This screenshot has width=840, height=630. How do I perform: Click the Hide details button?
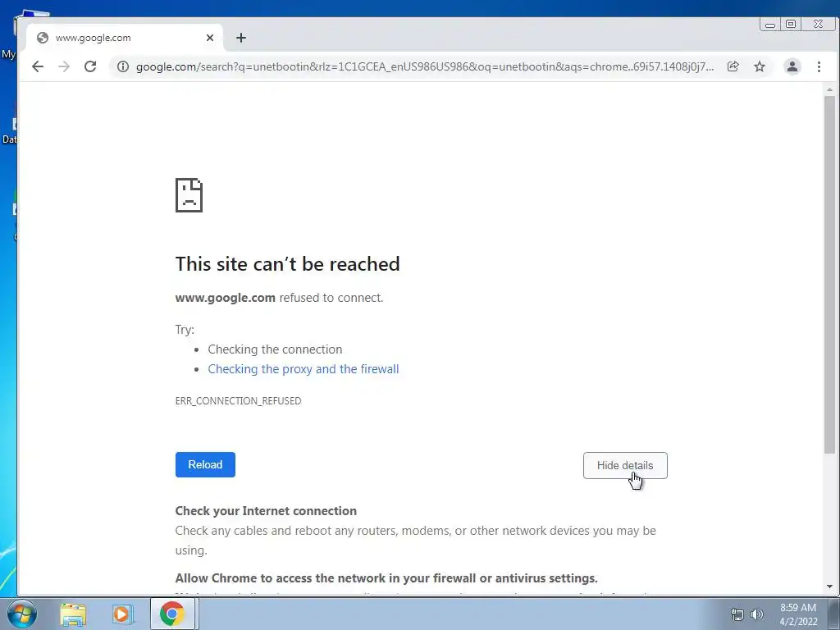[x=625, y=466]
